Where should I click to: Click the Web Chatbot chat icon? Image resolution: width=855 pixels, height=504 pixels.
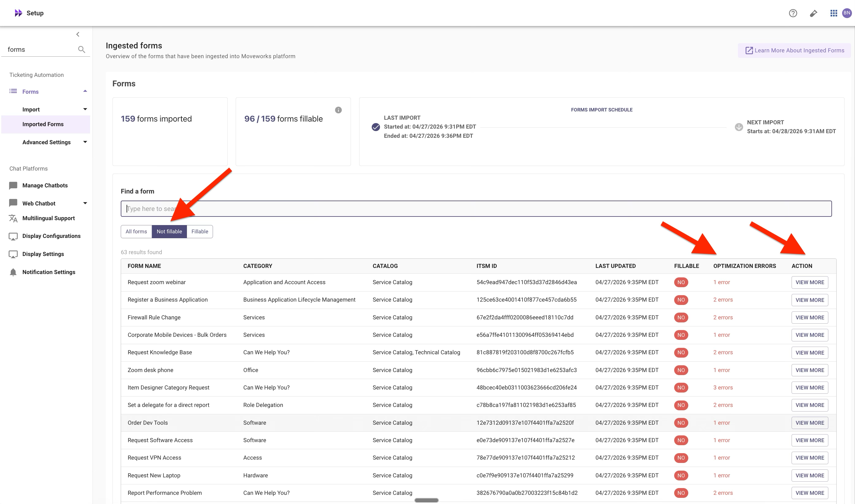(13, 203)
